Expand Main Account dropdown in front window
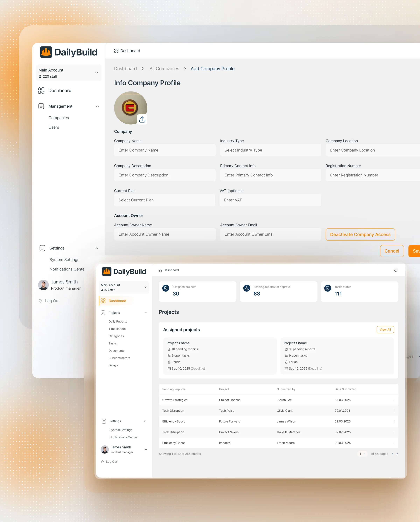420x522 pixels. pos(145,287)
